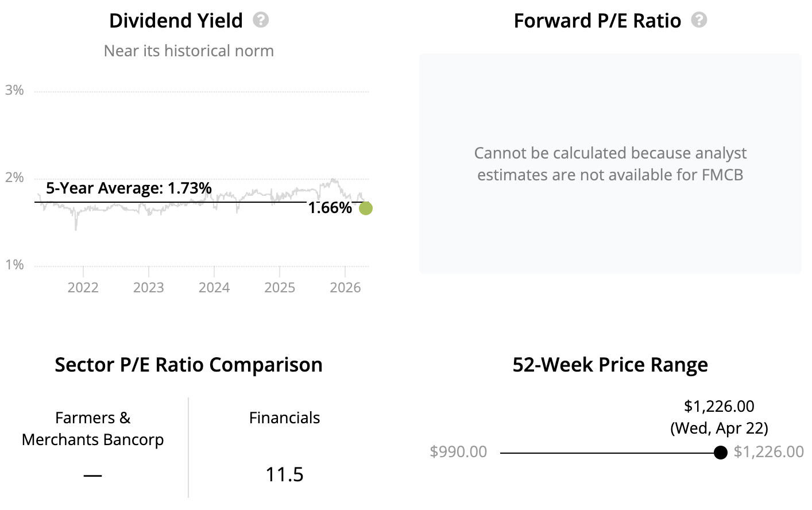Click the Dividend Yield heading
This screenshot has height=510, width=812.
pyautogui.click(x=176, y=21)
